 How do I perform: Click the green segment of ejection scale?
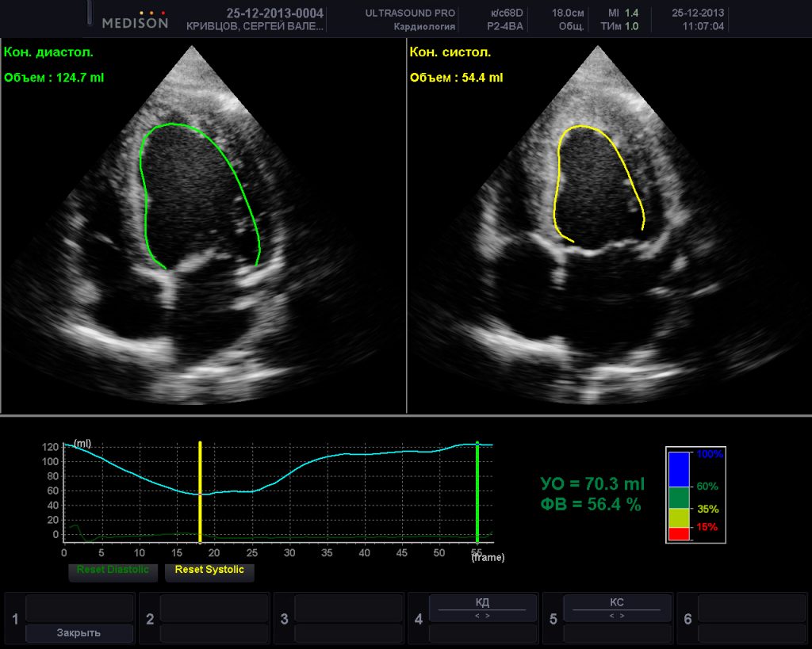point(680,497)
